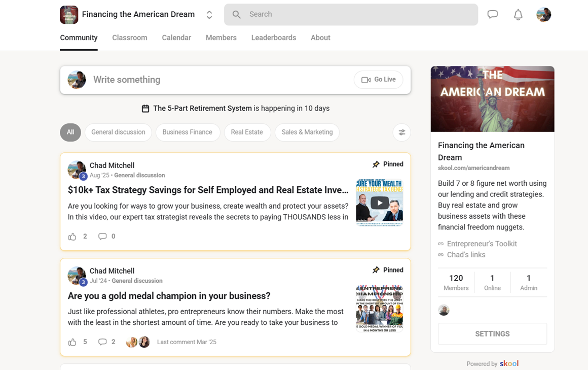Click the Pinned icon on gold medal post
588x370 pixels.
point(376,270)
